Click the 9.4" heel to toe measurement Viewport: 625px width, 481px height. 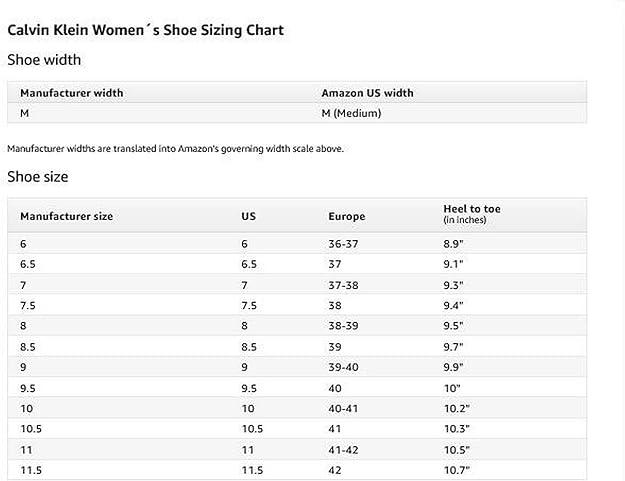(x=453, y=306)
